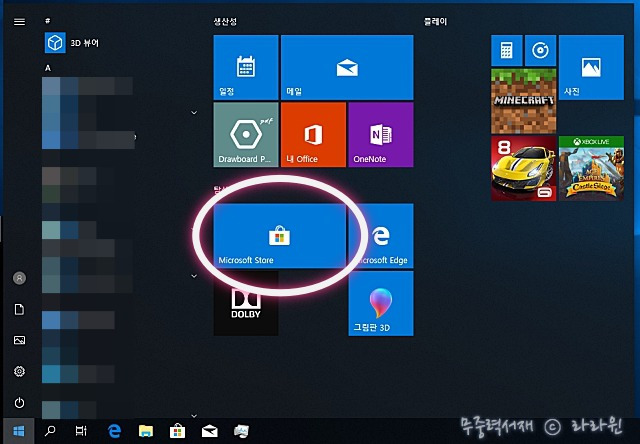Click the last app icon on the taskbar
This screenshot has height=444, width=640.
[x=241, y=431]
